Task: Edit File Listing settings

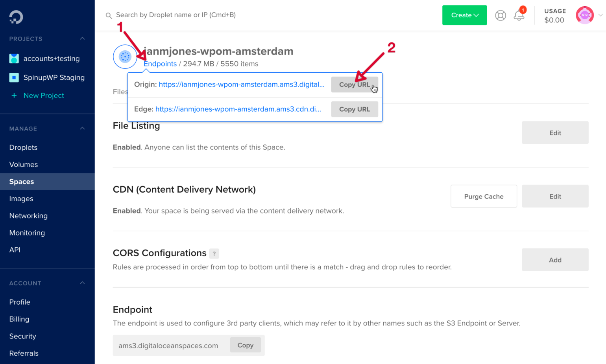Action: tap(555, 133)
